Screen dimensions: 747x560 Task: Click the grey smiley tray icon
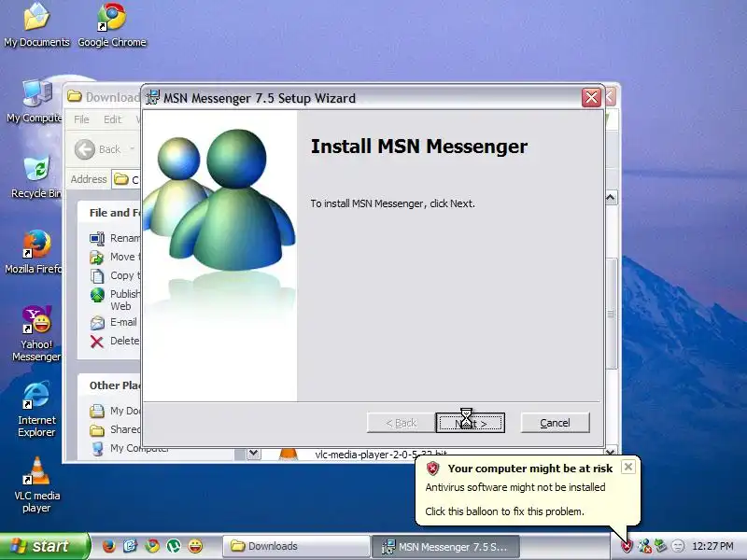[x=678, y=546]
